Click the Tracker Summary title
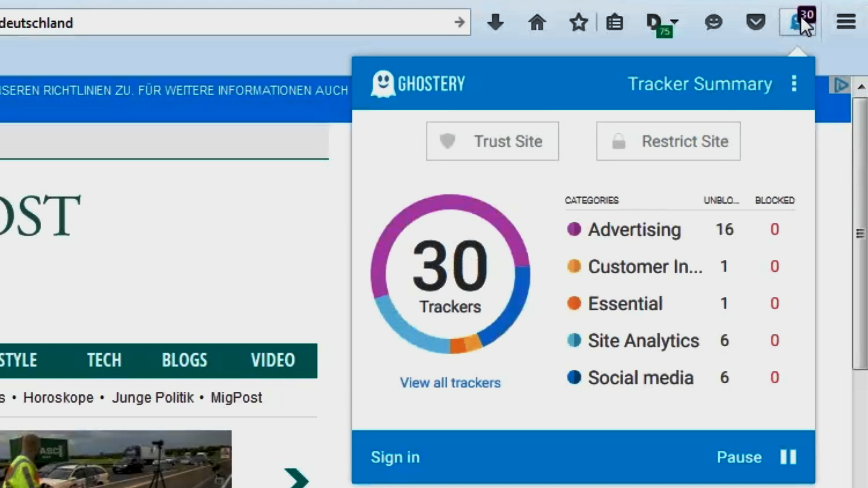The image size is (868, 488). click(x=700, y=84)
